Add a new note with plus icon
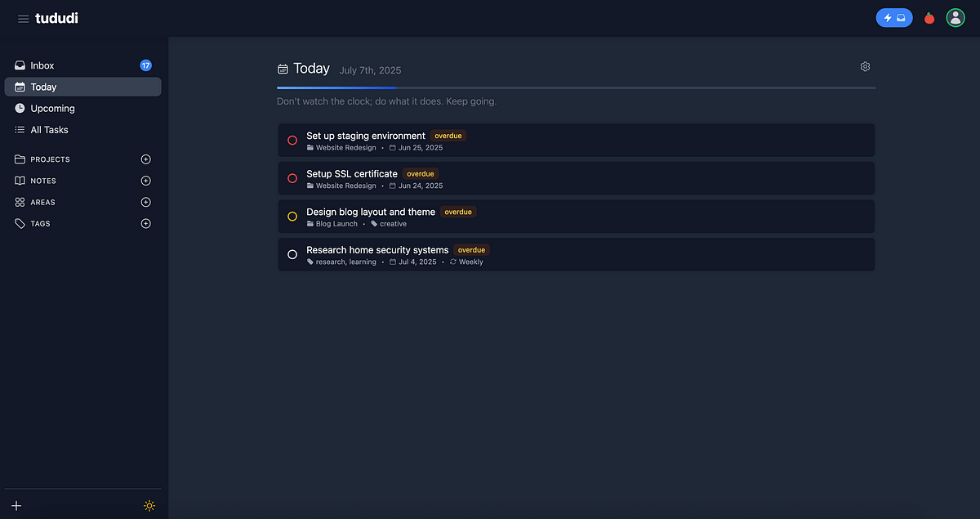Image resolution: width=980 pixels, height=519 pixels. tap(146, 181)
